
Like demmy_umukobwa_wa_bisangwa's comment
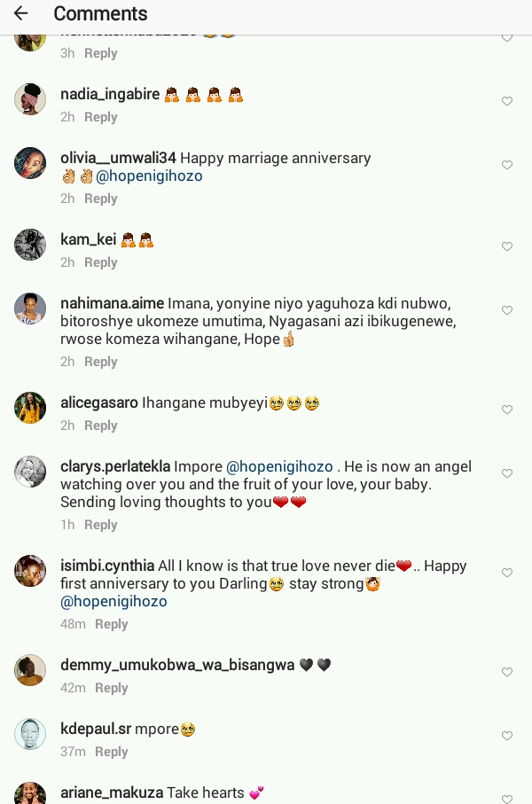click(x=507, y=673)
